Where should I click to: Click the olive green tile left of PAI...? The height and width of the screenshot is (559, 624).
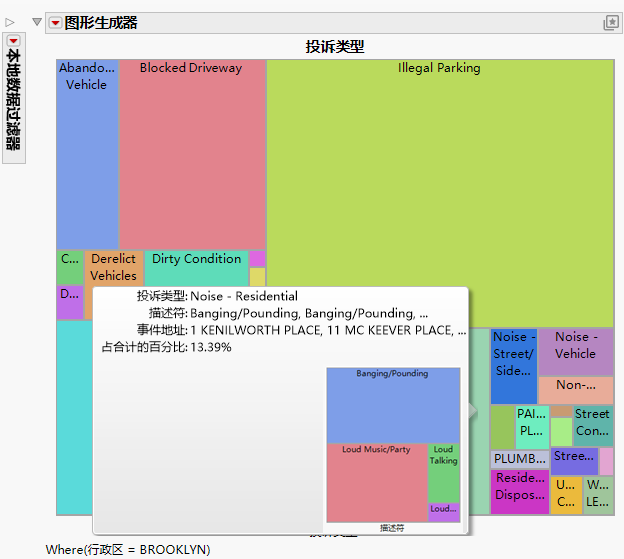point(503,427)
